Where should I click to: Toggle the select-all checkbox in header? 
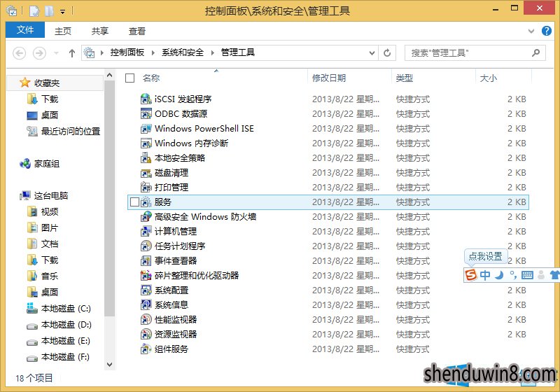point(130,78)
